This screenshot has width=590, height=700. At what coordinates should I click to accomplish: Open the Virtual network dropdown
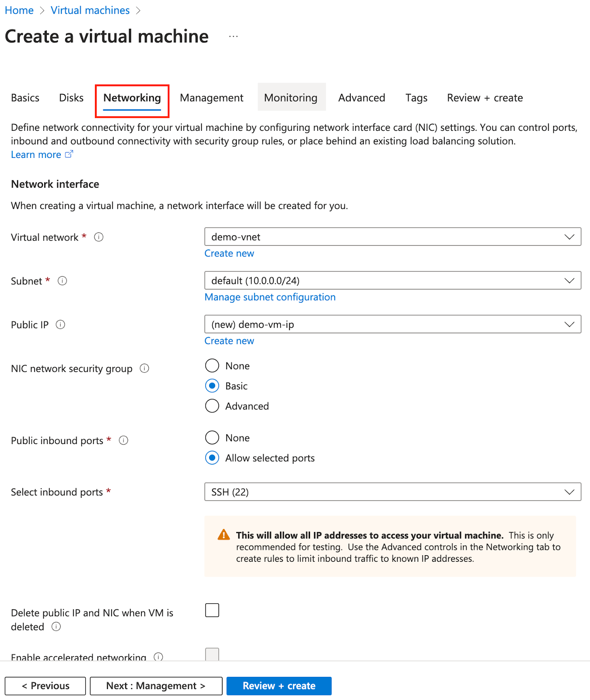(x=569, y=237)
